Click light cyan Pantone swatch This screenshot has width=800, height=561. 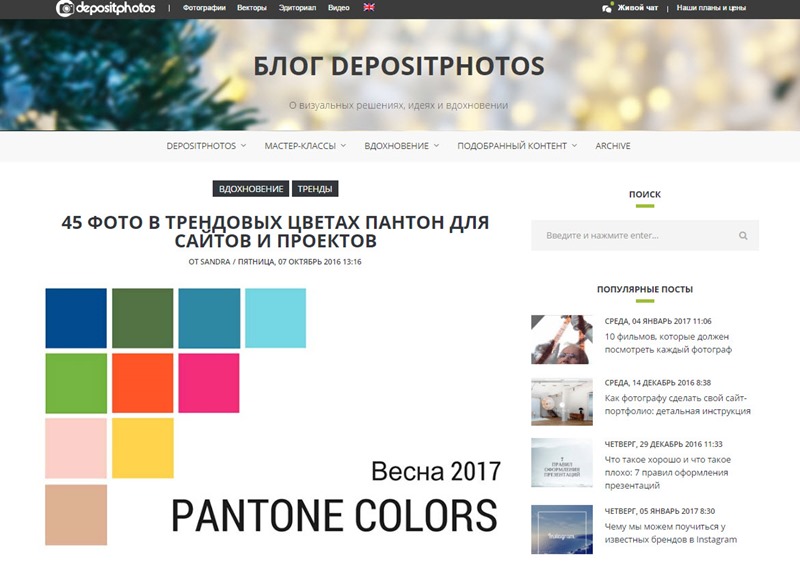click(276, 318)
